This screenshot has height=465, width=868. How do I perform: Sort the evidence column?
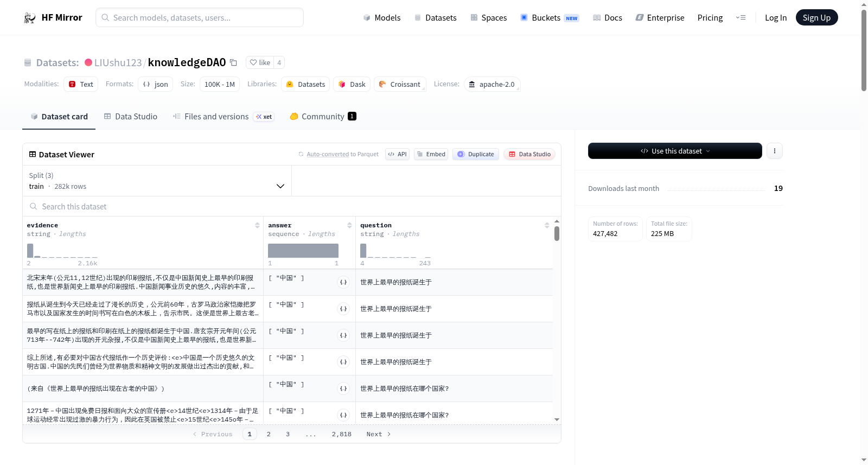[x=257, y=225]
